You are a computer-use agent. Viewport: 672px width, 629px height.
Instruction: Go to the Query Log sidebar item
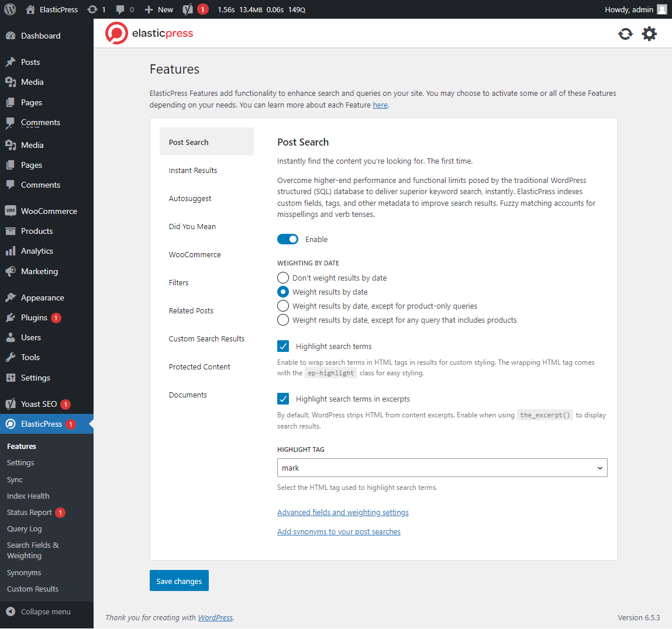point(23,528)
